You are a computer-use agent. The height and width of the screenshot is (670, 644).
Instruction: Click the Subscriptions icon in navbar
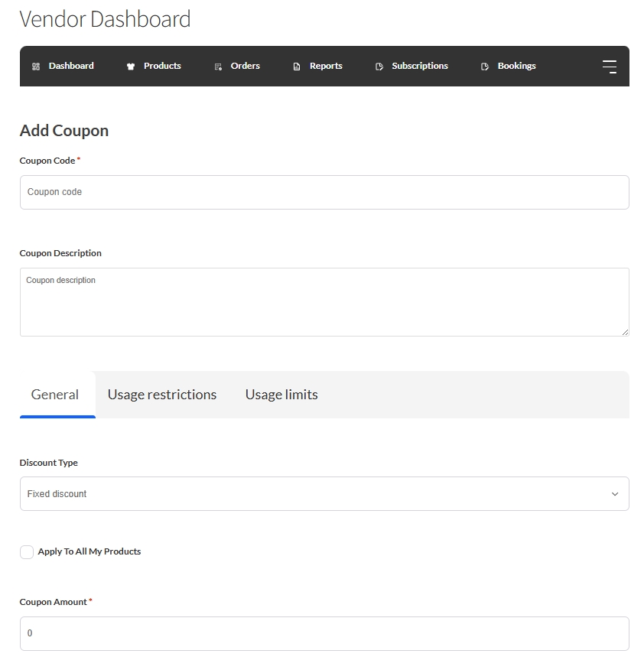379,67
